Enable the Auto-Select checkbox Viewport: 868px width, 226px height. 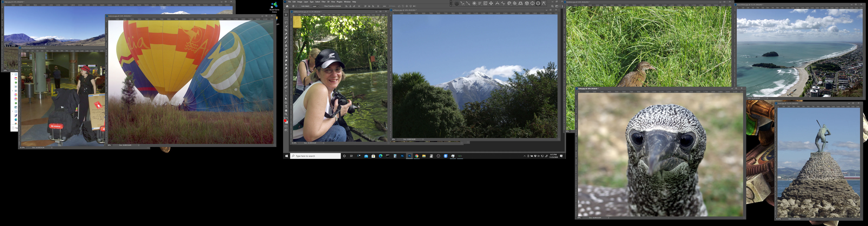point(300,6)
